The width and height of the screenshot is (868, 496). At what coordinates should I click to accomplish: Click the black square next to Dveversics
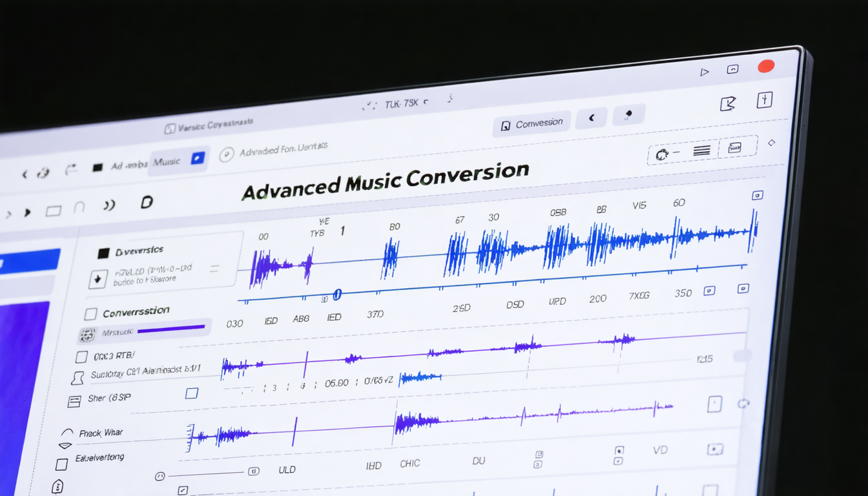[103, 254]
